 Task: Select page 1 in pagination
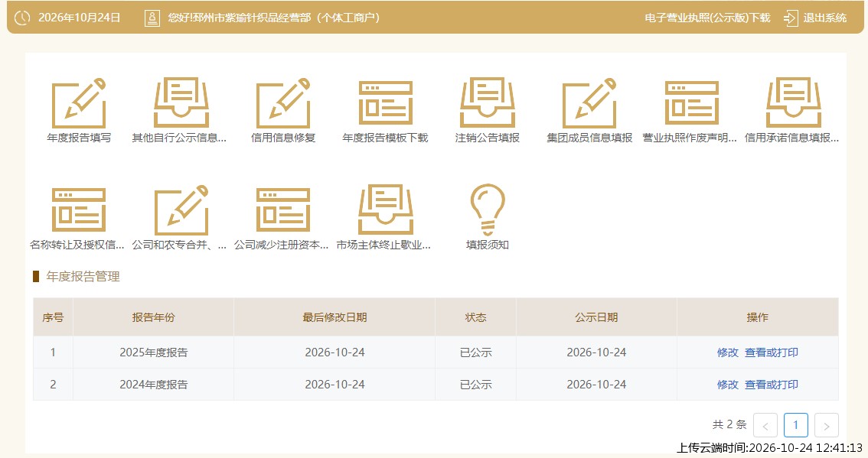795,425
